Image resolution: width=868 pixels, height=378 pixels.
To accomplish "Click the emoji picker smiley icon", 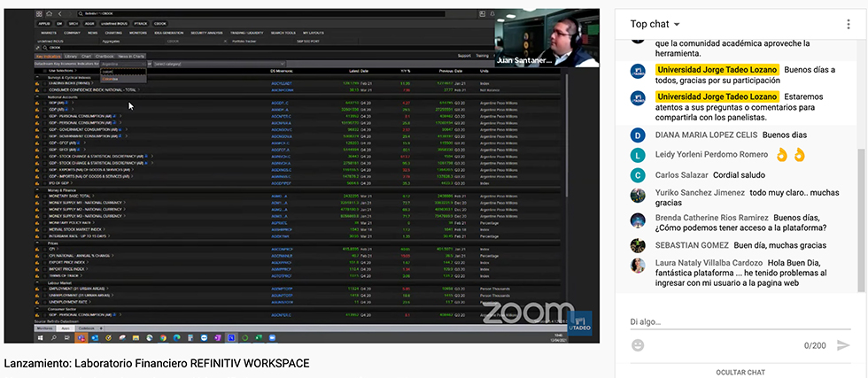I will [x=638, y=345].
